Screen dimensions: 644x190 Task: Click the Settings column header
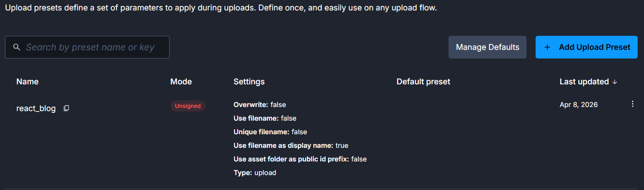249,82
